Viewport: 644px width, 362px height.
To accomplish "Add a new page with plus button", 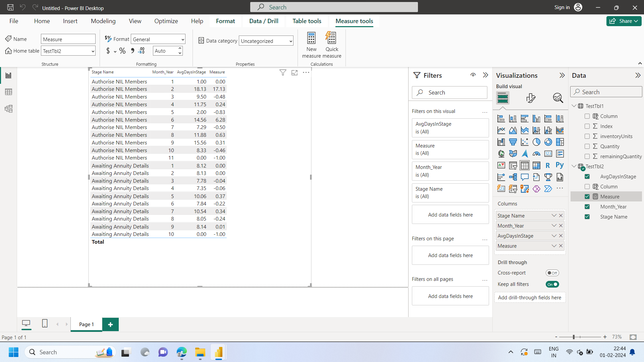I will pyautogui.click(x=110, y=324).
